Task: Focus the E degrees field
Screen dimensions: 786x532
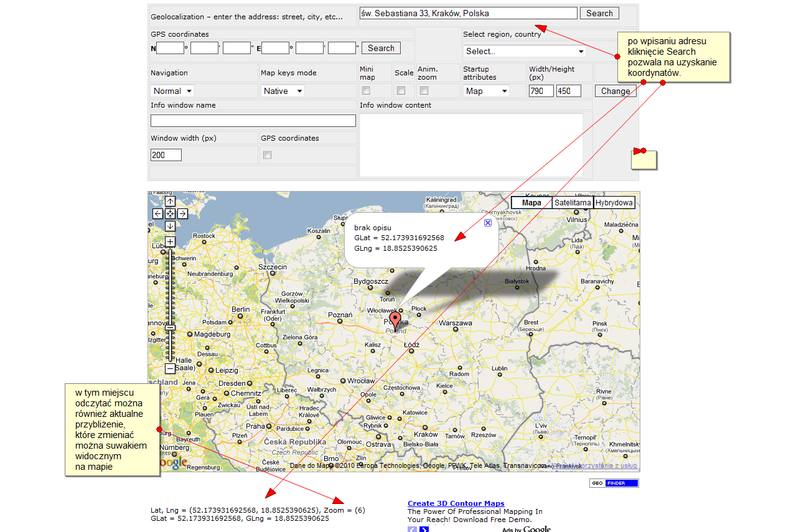Action: click(x=275, y=48)
